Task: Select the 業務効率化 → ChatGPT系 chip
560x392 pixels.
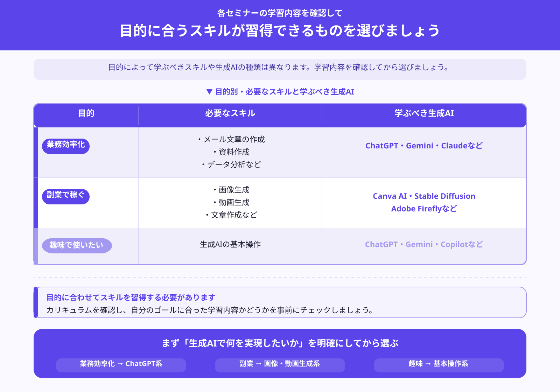Action: [x=121, y=365]
